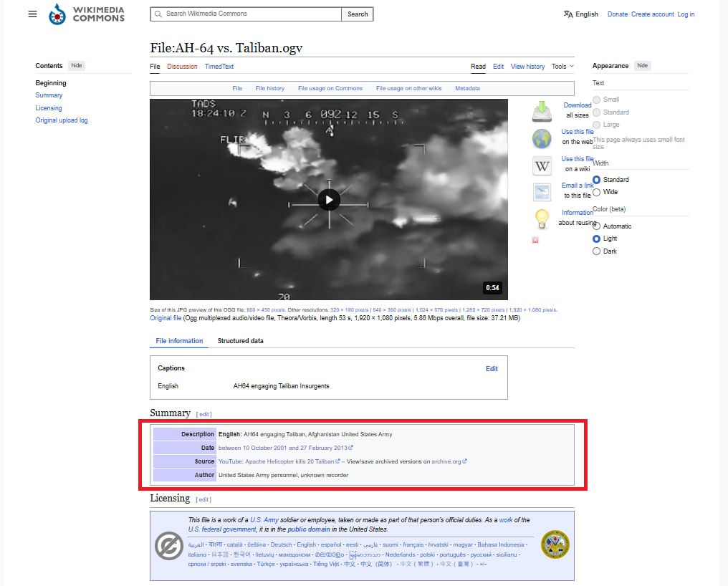Open the hamburger main menu icon
The image size is (728, 586).
pyautogui.click(x=32, y=14)
